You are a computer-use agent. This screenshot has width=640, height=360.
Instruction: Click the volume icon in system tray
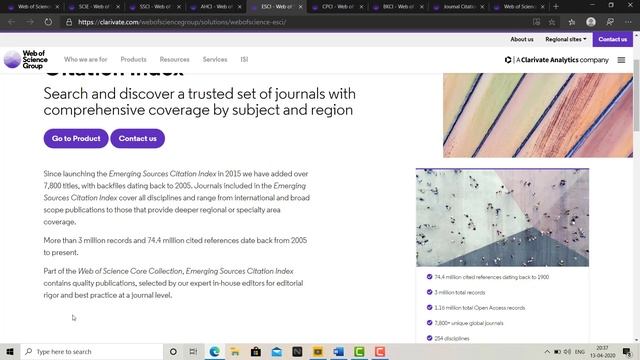click(567, 351)
